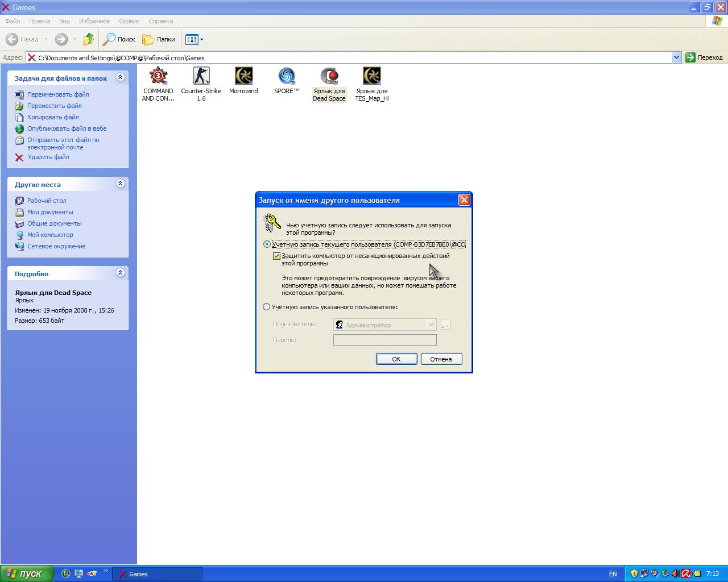Viewport: 728px width, 582px height.
Task: Open the Избранное menu
Action: click(x=94, y=21)
